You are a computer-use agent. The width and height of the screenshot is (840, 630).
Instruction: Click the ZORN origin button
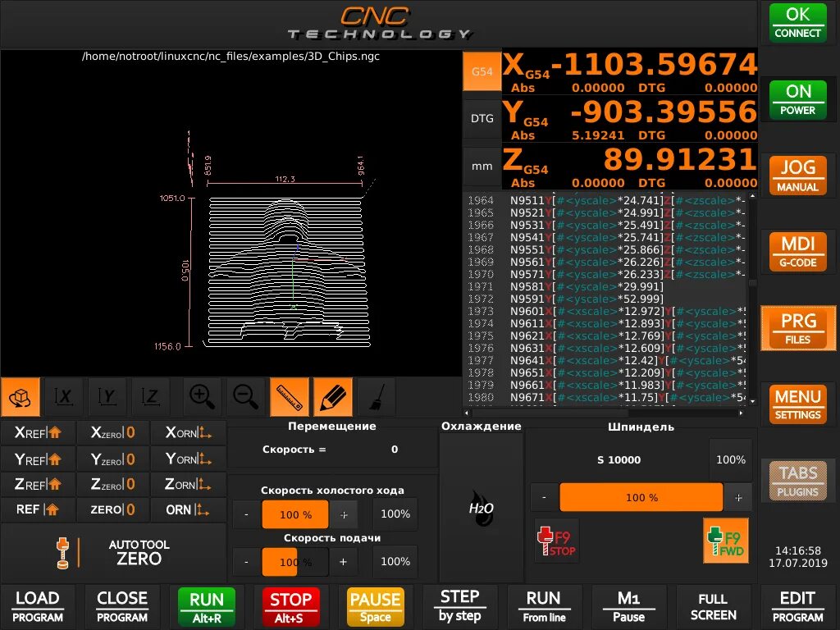[188, 484]
